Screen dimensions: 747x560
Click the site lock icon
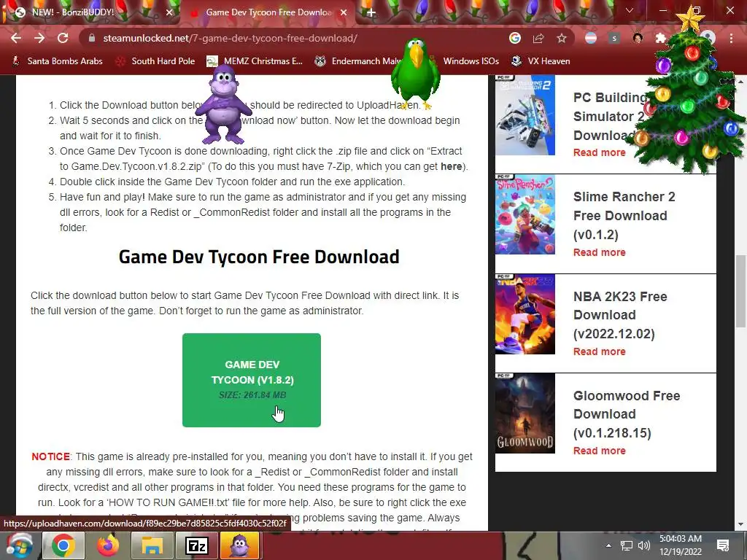pos(91,38)
